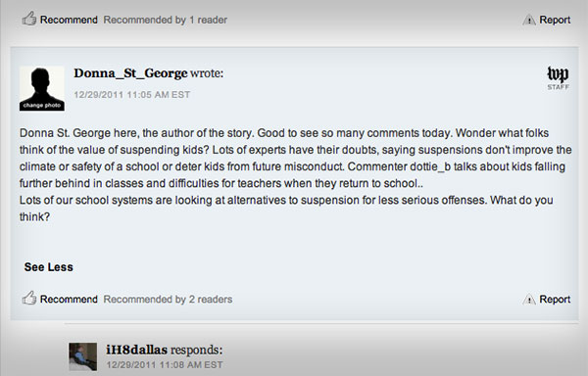Click 'Recommended by 2 readers' text
The width and height of the screenshot is (588, 376).
168,300
